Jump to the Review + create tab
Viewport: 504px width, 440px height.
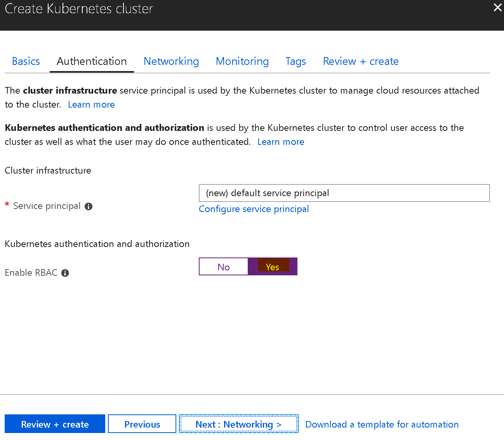361,61
